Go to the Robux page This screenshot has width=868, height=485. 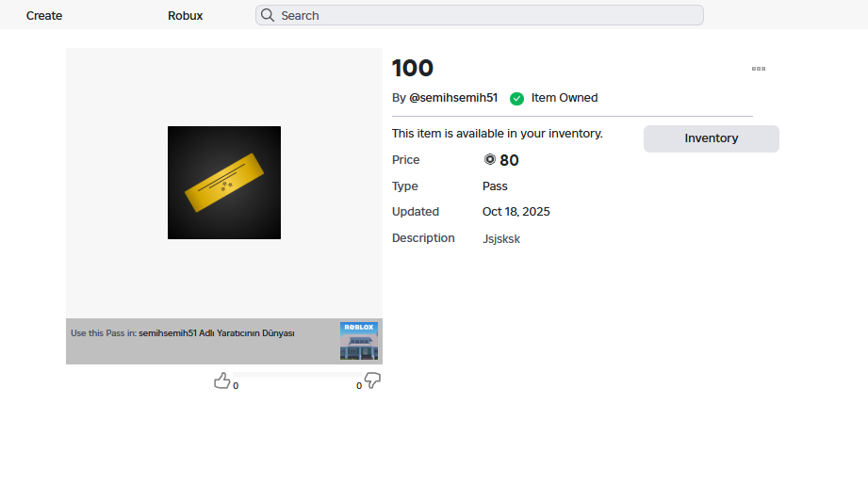[x=185, y=15]
